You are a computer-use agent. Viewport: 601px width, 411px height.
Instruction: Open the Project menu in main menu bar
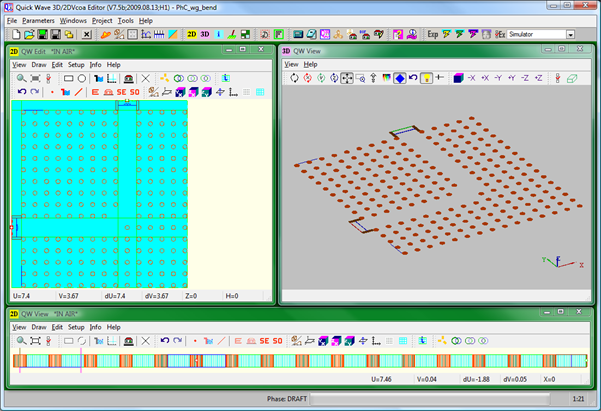[102, 20]
